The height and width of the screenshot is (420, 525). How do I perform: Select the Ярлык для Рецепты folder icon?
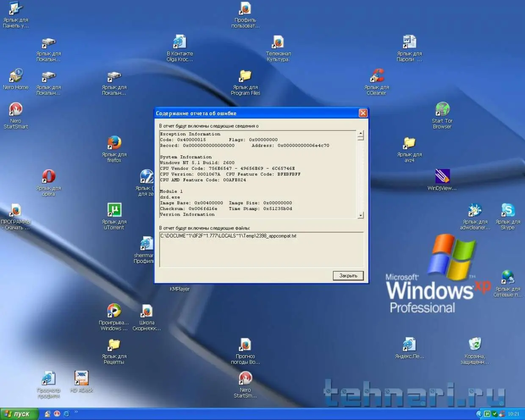[x=114, y=351]
